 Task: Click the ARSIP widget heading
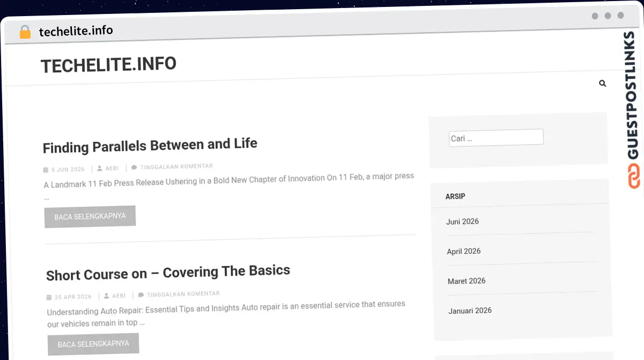pyautogui.click(x=455, y=196)
